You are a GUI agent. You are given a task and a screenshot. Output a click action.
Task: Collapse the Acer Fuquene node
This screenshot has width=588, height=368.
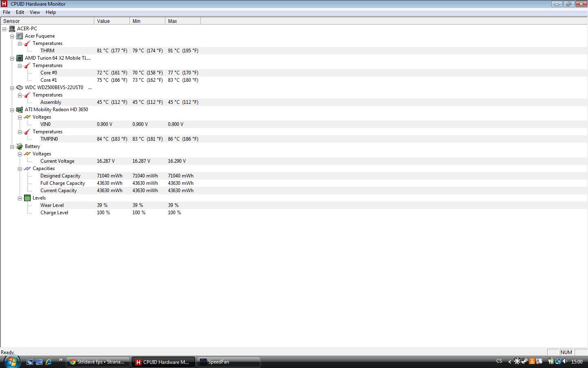coord(12,36)
